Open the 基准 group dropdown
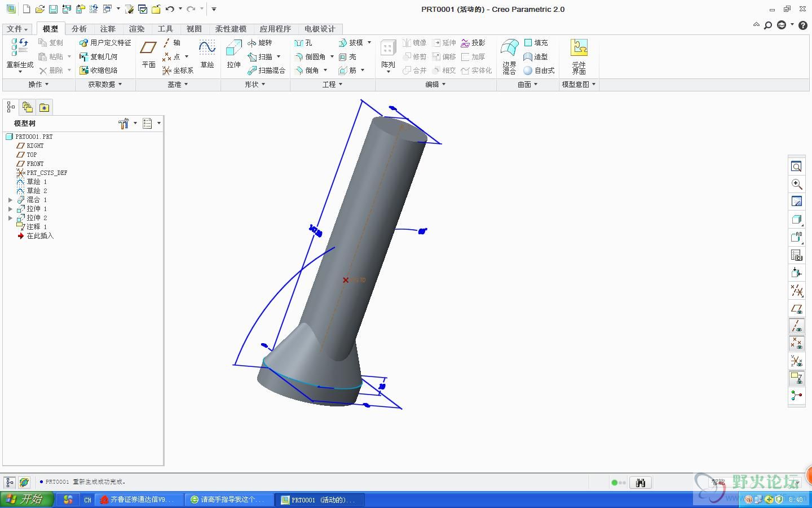This screenshot has height=508, width=812. pos(178,85)
